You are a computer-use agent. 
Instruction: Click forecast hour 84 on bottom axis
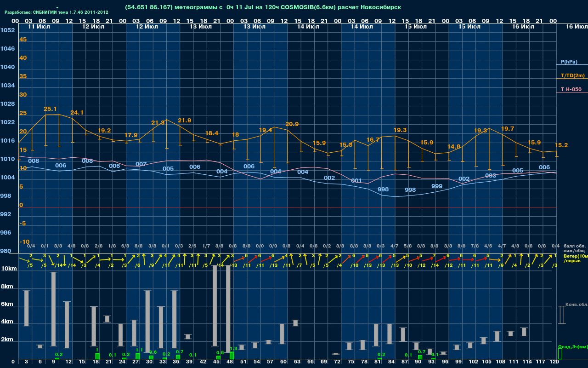[391, 362]
